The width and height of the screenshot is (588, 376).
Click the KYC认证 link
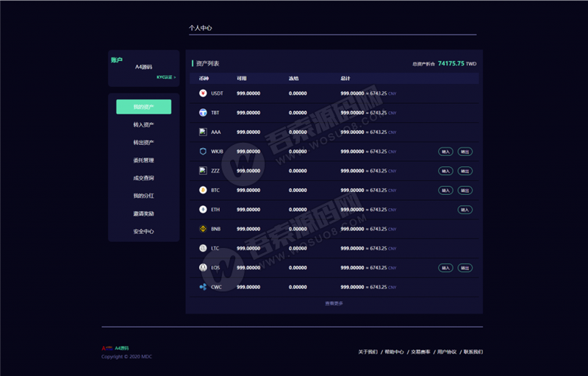coord(166,77)
